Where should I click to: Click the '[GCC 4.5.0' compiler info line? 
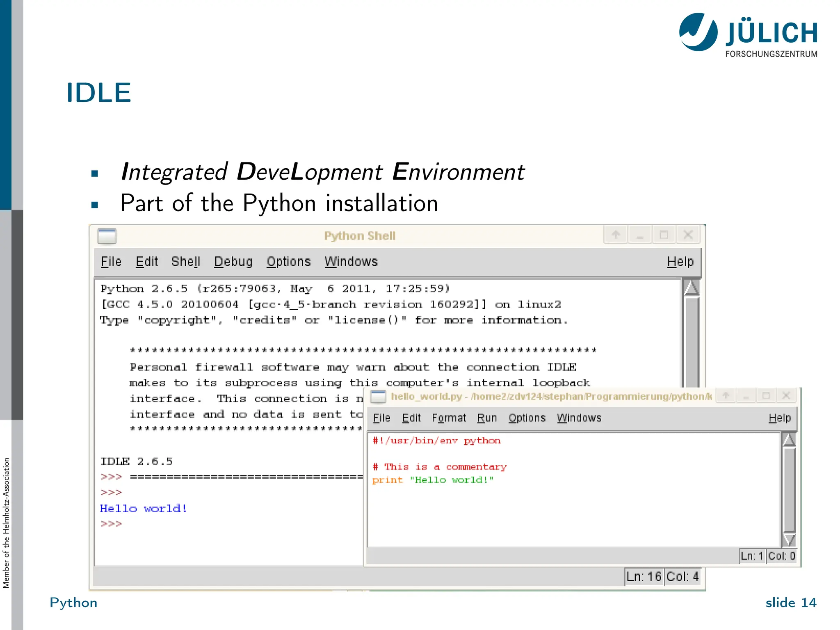pyautogui.click(x=331, y=304)
